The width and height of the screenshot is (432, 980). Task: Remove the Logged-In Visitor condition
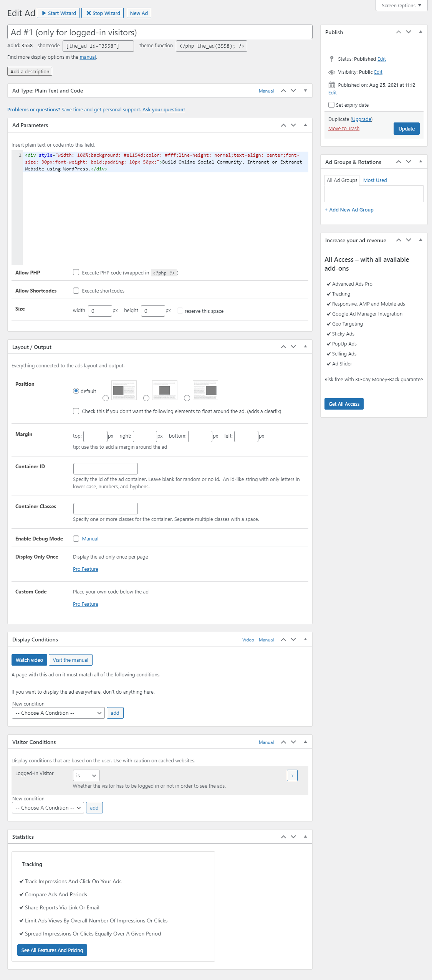tap(292, 776)
